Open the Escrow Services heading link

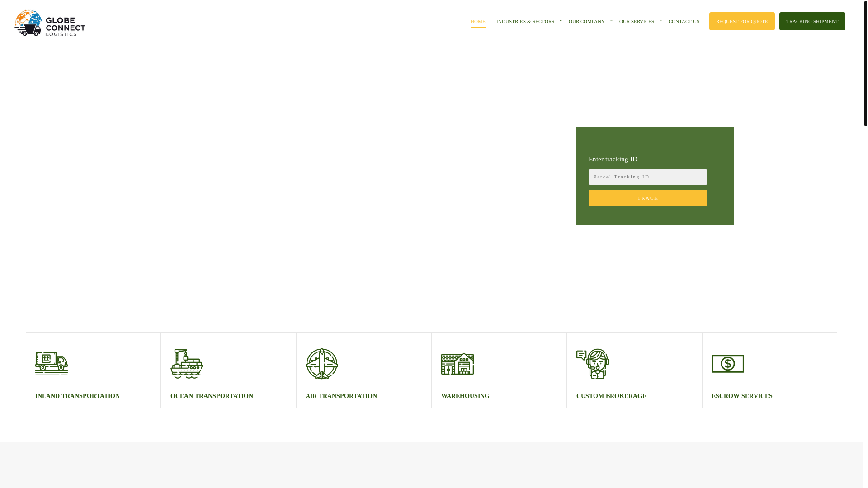pos(742,396)
